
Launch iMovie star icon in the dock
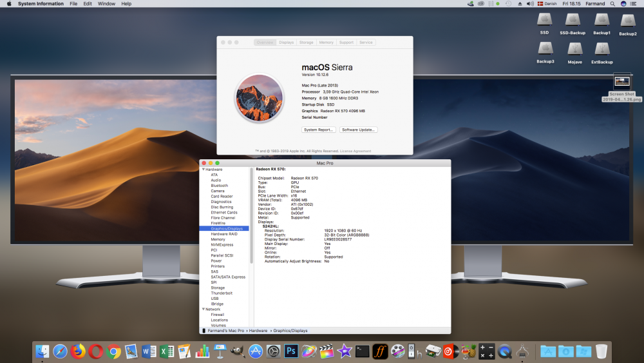tap(344, 351)
